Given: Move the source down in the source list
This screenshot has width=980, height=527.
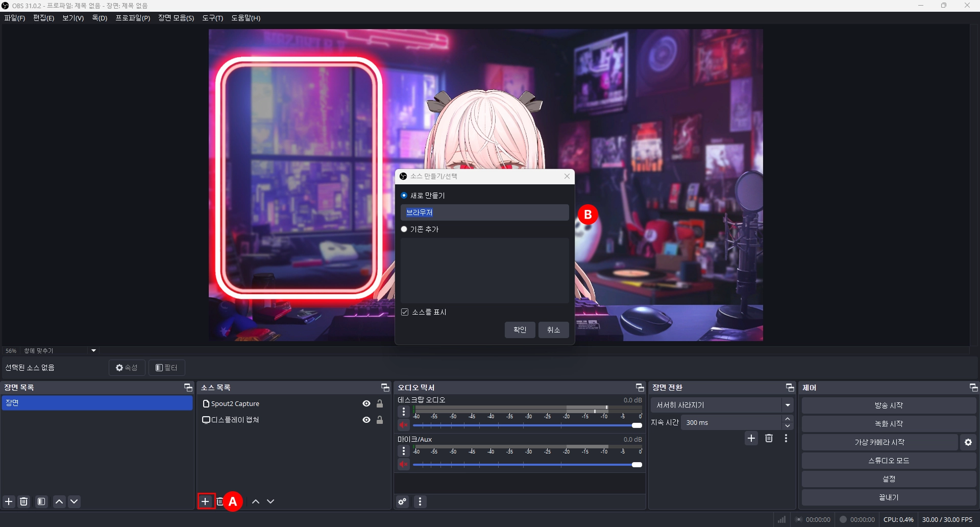Looking at the screenshot, I should click(x=271, y=501).
